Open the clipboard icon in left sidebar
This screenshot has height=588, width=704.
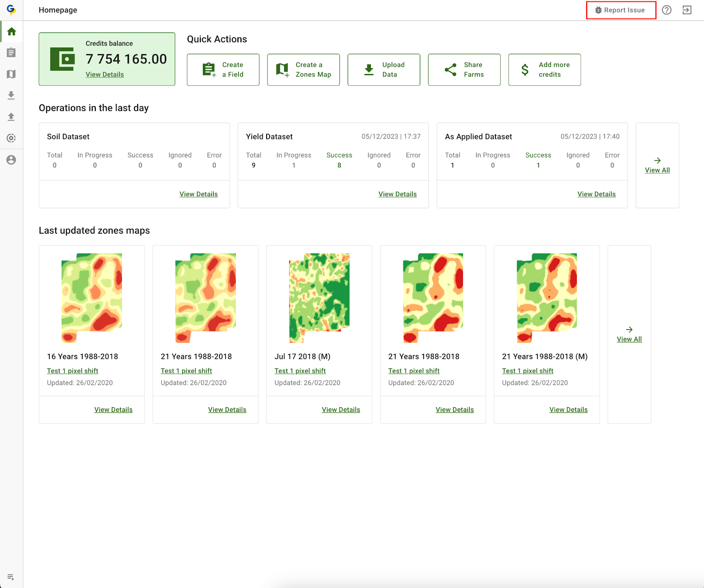coord(11,53)
